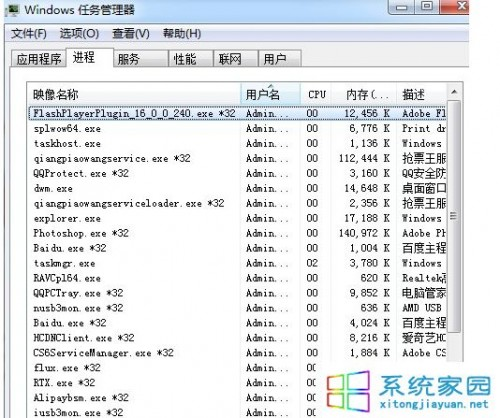Open the 文件(F) menu
Screen dimensions: 500x418
(29, 33)
